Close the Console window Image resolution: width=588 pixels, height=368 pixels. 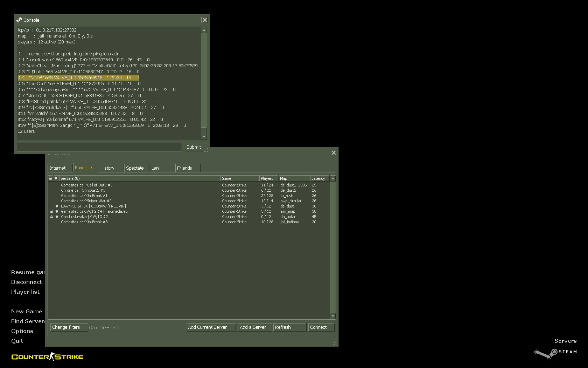pyautogui.click(x=205, y=20)
